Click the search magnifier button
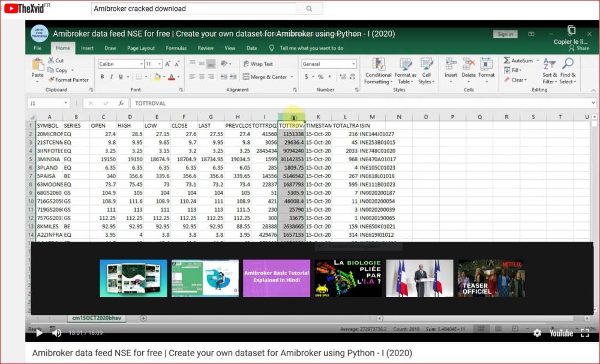The width and height of the screenshot is (600, 364). [309, 9]
